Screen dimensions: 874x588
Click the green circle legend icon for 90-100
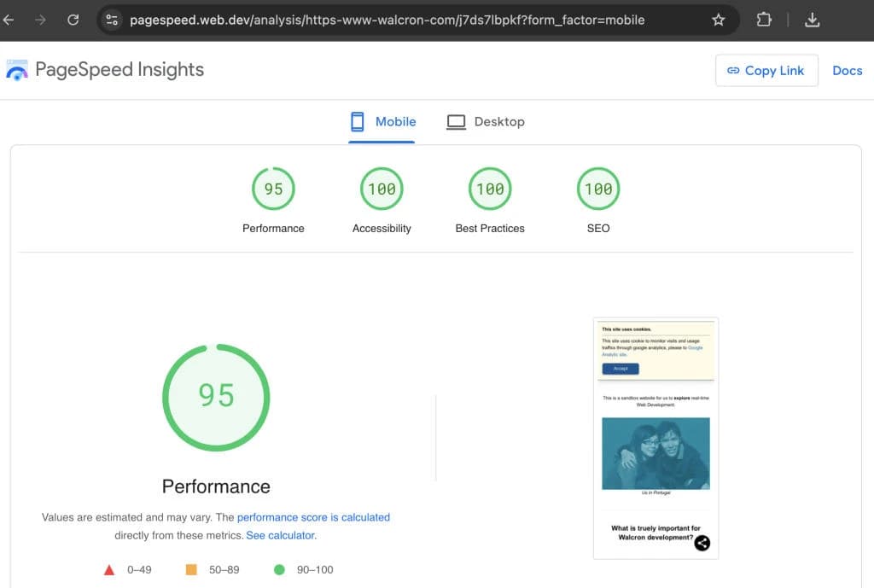[277, 569]
